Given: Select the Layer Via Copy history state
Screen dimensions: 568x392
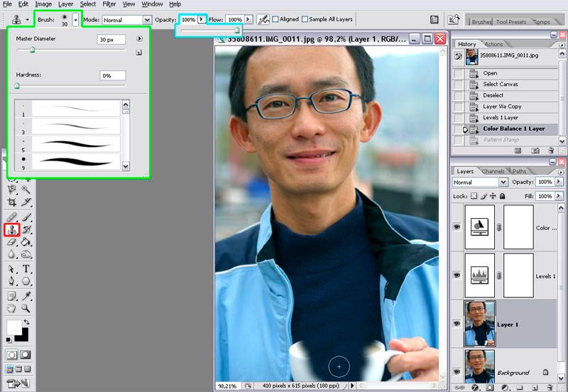Looking at the screenshot, I should (502, 107).
